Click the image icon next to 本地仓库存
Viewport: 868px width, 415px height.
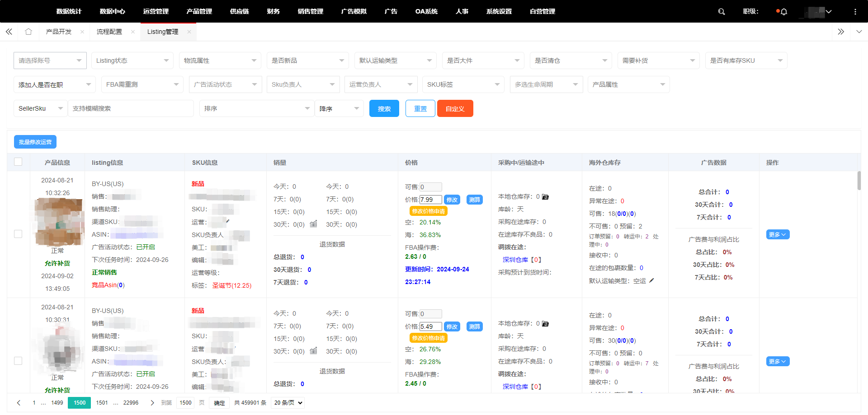click(545, 196)
